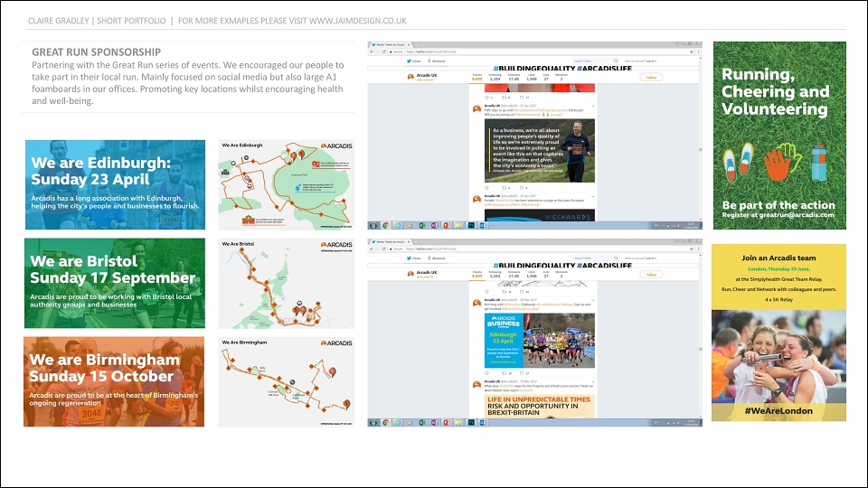Select the Likes tab in the runner-quote screenshot
The image size is (868, 488).
coord(532,77)
